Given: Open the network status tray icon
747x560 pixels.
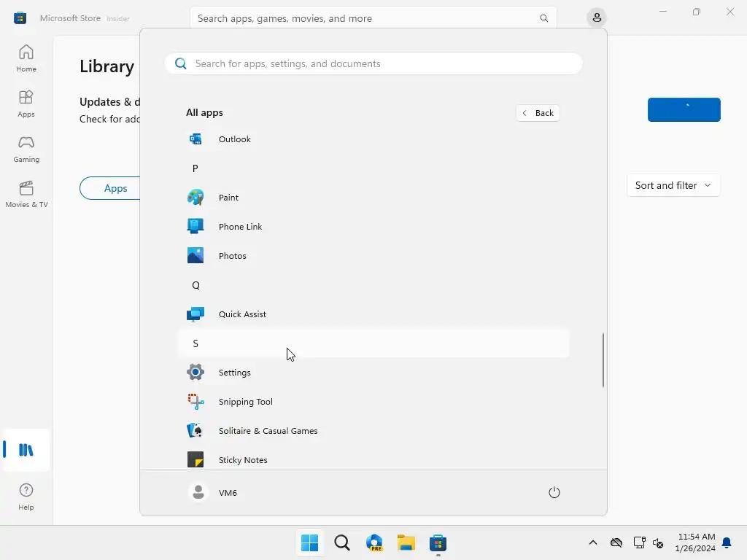Looking at the screenshot, I should click(639, 542).
